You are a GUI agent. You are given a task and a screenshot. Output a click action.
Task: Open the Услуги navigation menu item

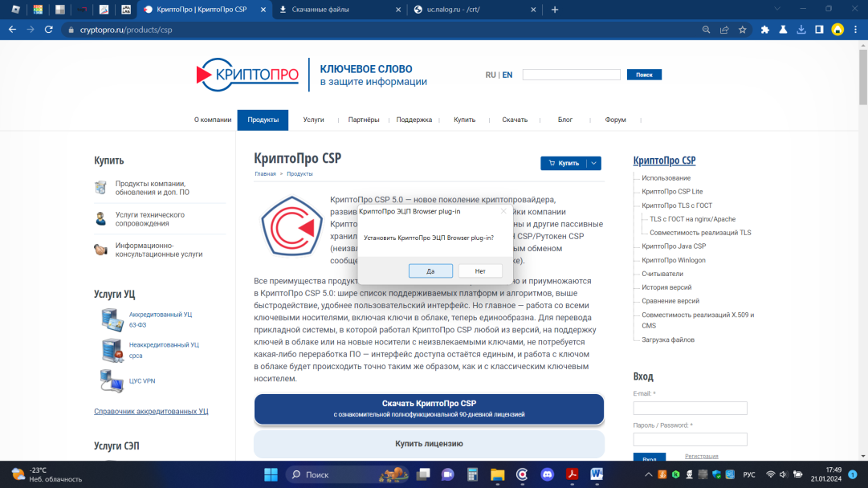(x=313, y=120)
